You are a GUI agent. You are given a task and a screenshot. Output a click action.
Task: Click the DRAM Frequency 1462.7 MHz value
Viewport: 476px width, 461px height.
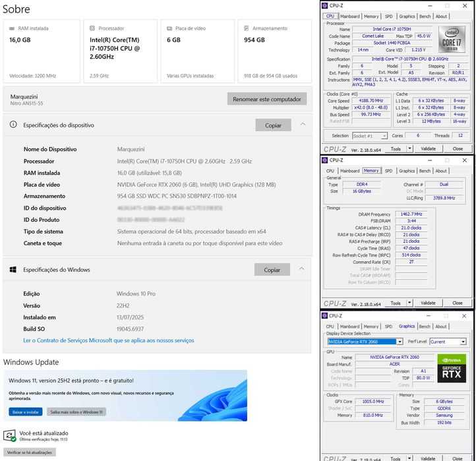tap(411, 214)
